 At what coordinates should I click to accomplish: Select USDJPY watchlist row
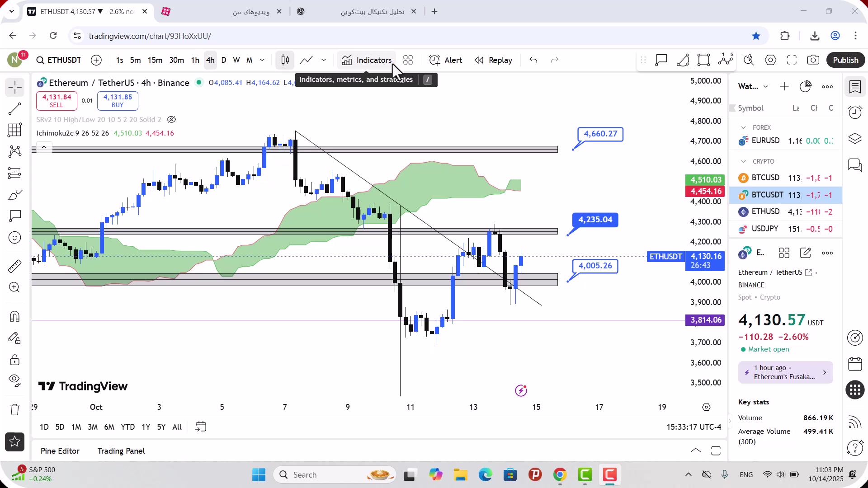tap(786, 229)
